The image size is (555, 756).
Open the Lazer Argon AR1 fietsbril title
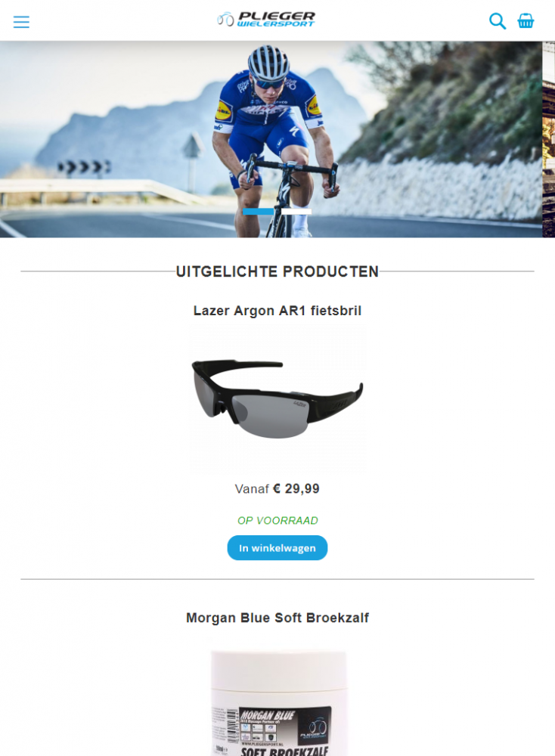[x=277, y=311]
